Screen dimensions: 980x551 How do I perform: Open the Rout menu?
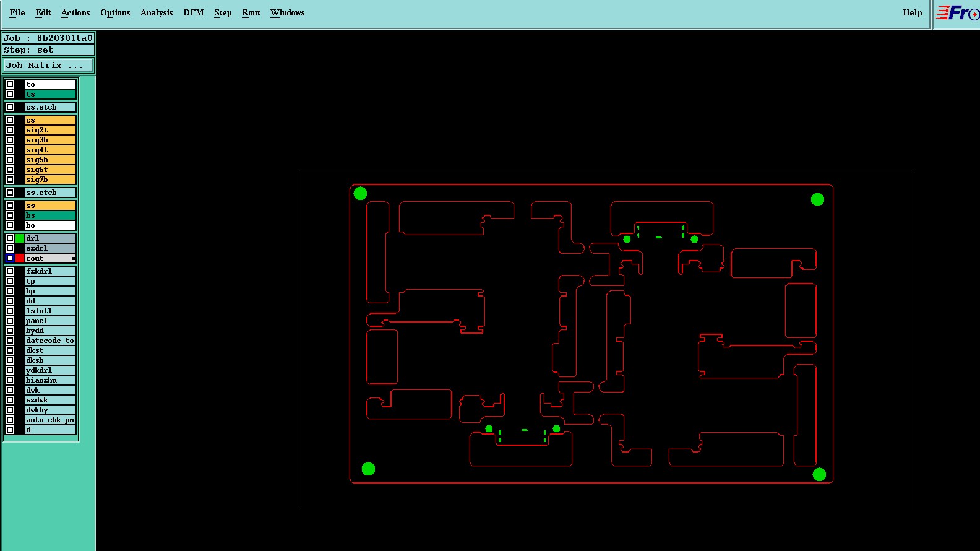[x=251, y=12]
